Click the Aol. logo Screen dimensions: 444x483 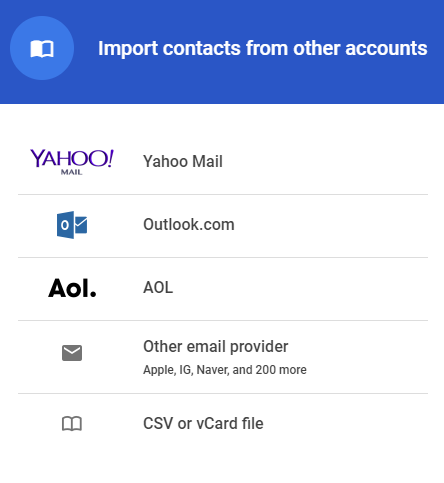pos(72,288)
